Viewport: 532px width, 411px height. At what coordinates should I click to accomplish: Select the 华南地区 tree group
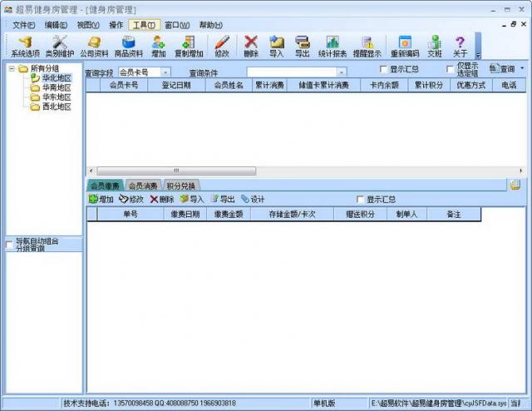pyautogui.click(x=57, y=87)
